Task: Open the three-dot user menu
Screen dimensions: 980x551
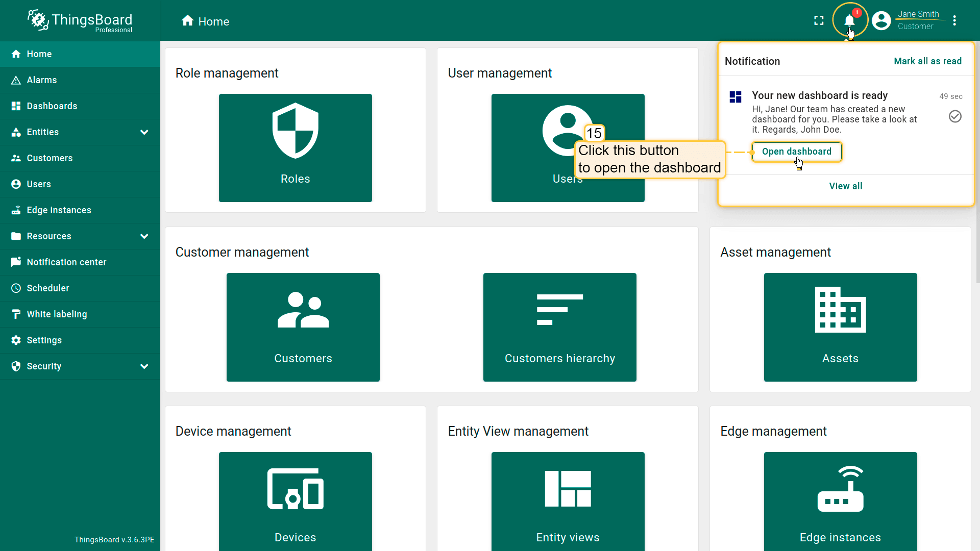Action: [x=954, y=20]
